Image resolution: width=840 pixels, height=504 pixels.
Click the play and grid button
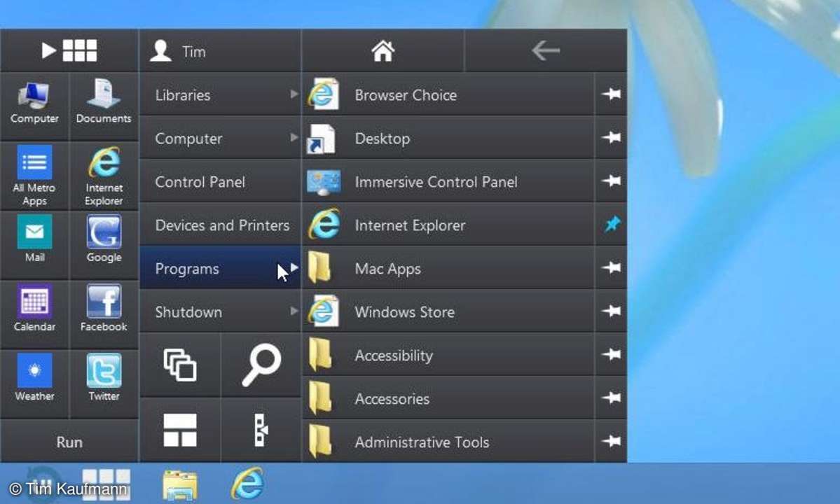tap(69, 51)
